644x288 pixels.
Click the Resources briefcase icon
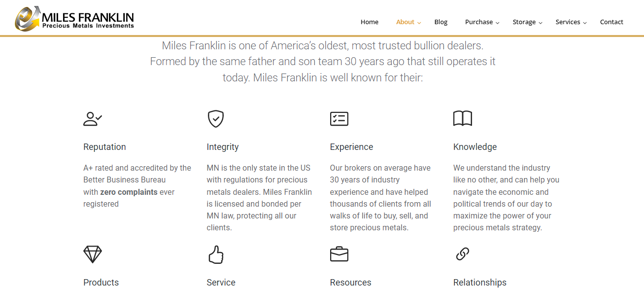(339, 254)
